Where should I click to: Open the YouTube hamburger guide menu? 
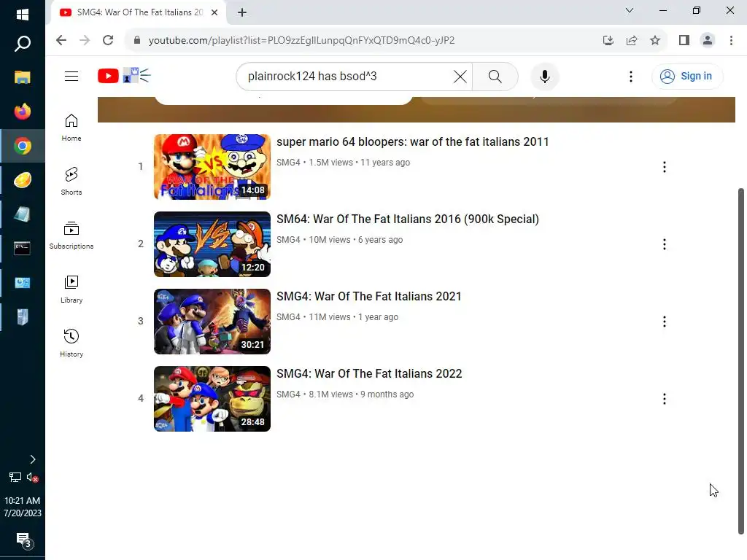[71, 76]
